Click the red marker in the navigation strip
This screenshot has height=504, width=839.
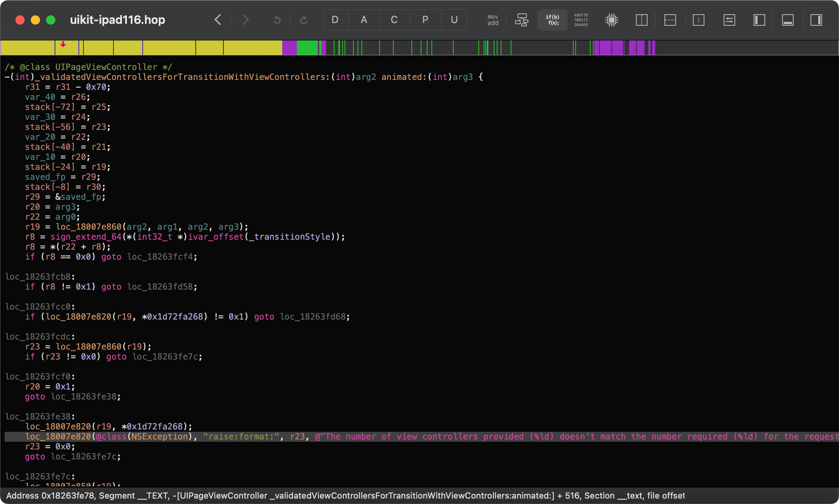[63, 45]
